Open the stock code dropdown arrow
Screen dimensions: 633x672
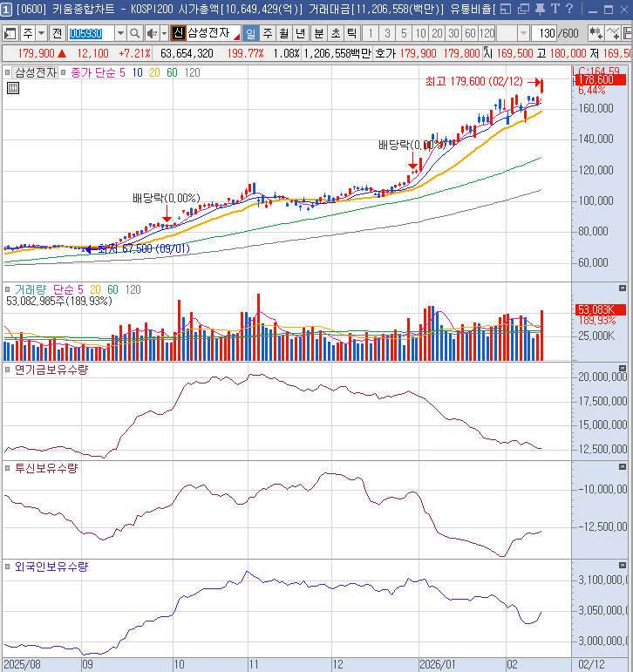coord(119,33)
